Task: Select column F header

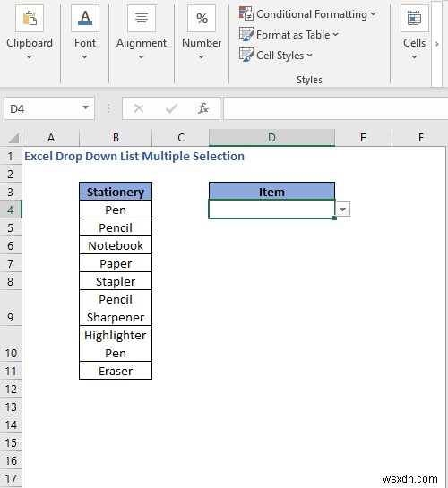Action: click(420, 138)
